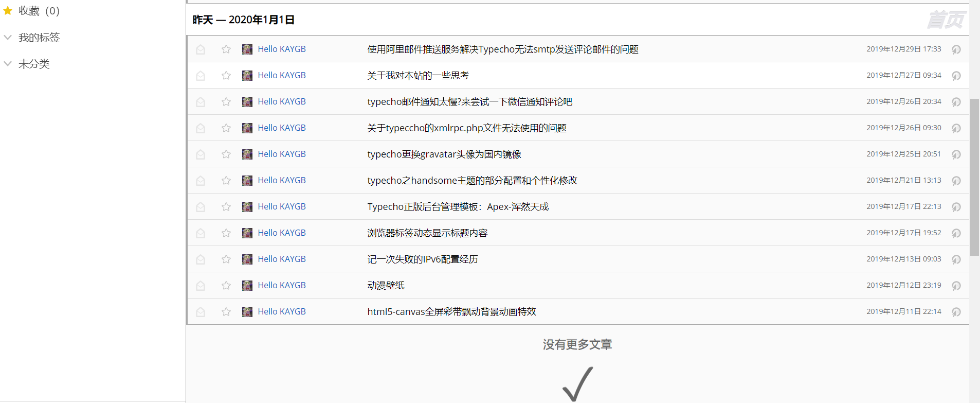Screen dimensions: 980x403
Task: Star the Apex-浑然天成 article
Action: coord(226,206)
